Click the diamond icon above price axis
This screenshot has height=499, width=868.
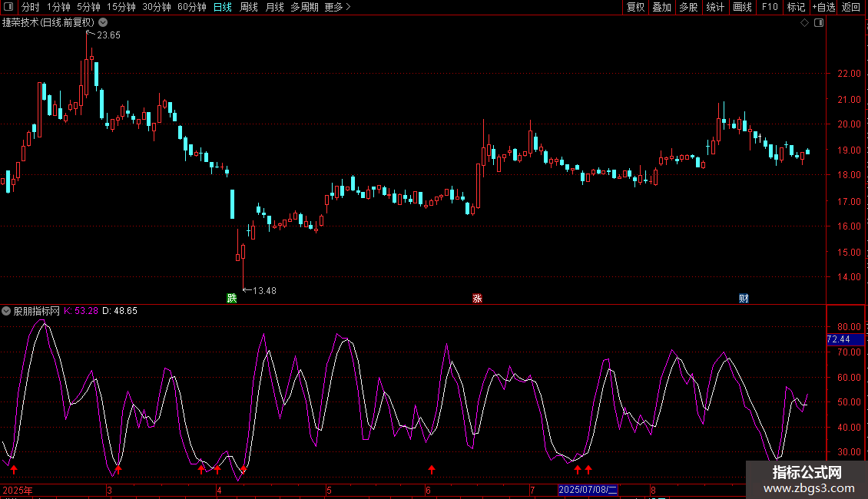point(805,23)
